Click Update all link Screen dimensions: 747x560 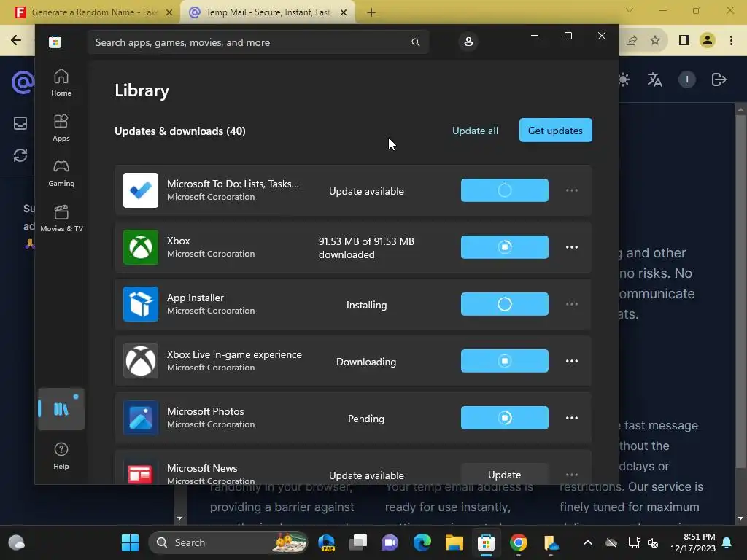pyautogui.click(x=475, y=131)
